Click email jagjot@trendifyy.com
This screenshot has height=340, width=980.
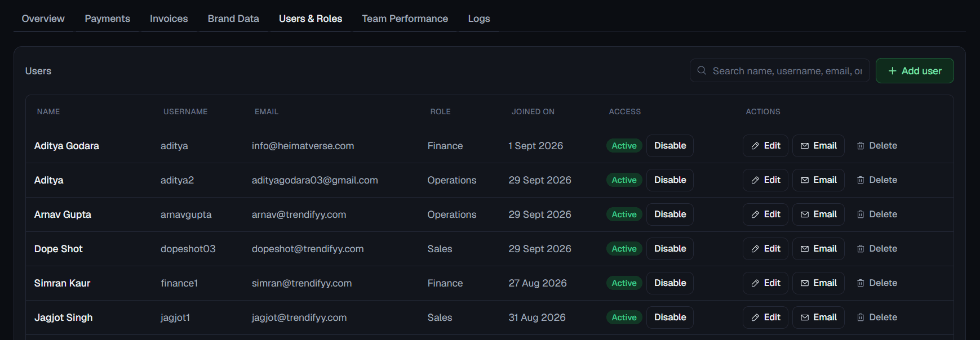(299, 317)
